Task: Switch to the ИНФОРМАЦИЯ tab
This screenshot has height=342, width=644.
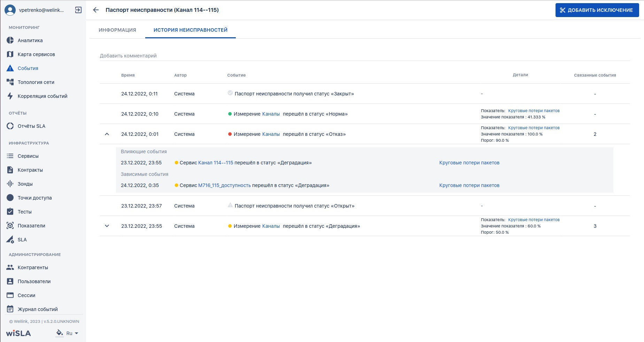Action: click(x=117, y=30)
